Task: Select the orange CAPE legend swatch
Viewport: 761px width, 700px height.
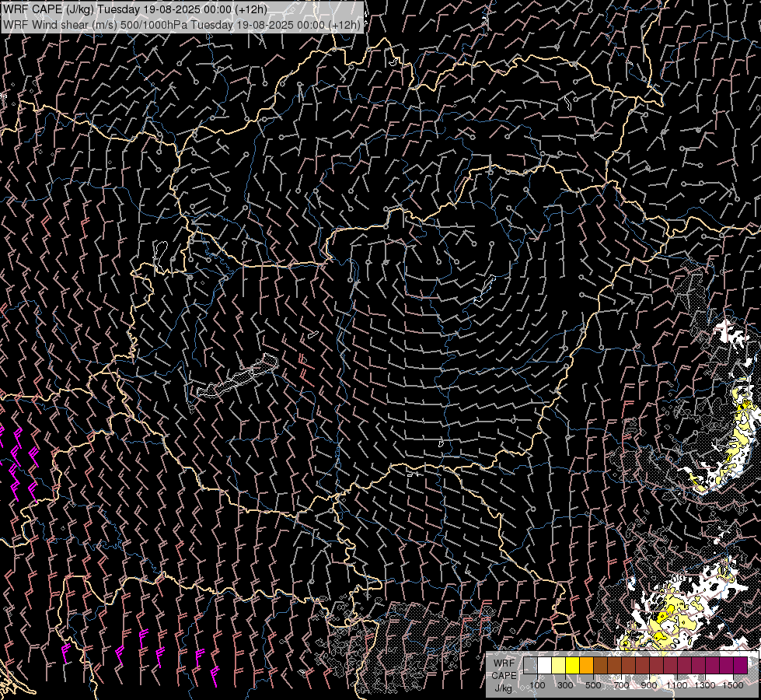Action: click(x=586, y=665)
